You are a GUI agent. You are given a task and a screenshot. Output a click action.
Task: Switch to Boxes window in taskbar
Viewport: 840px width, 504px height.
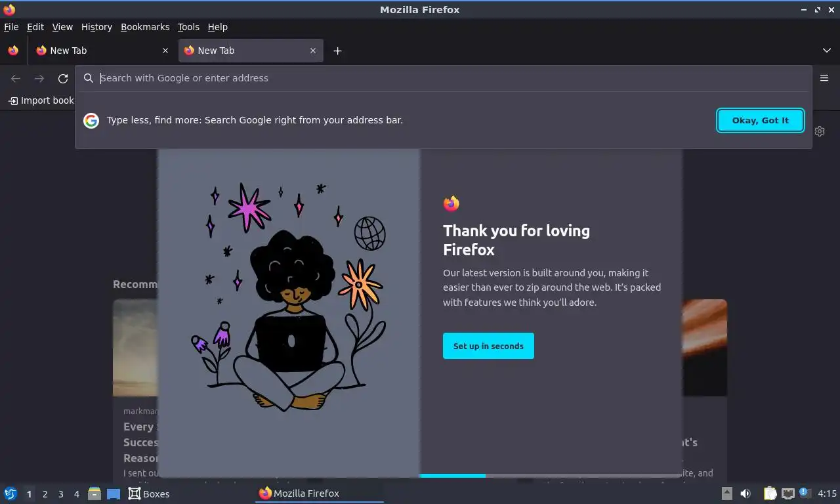(149, 493)
